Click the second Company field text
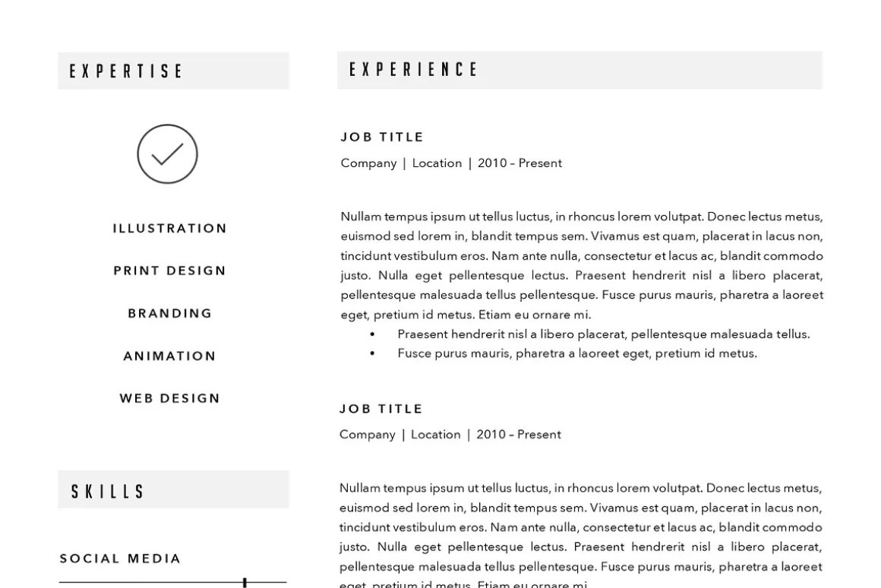 tap(368, 435)
